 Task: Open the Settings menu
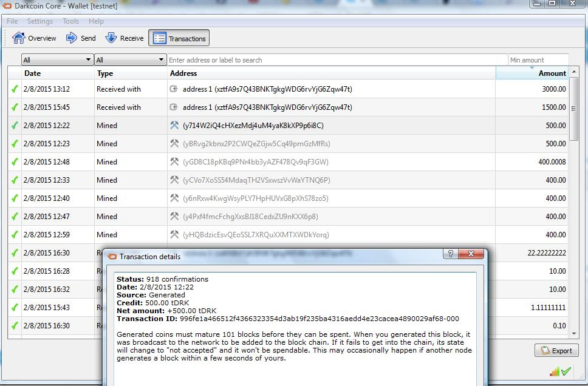39,21
